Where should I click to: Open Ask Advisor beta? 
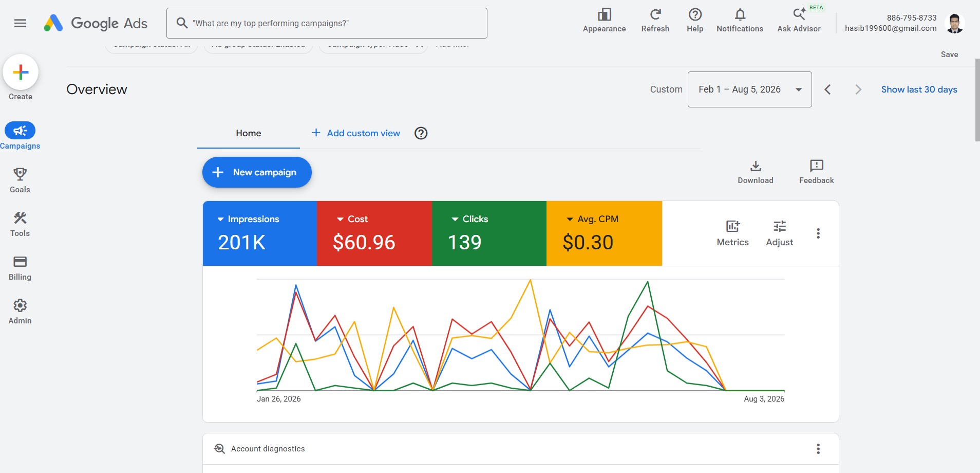799,21
